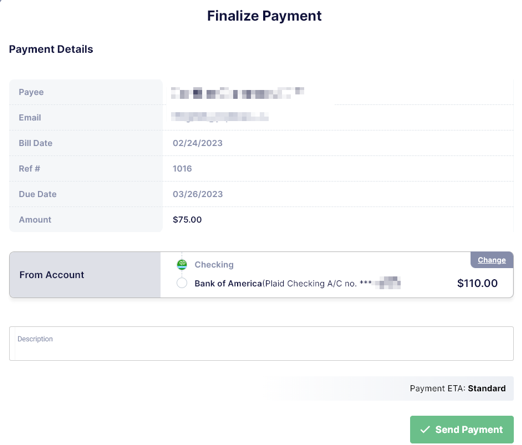Click the Finalize Payment title

point(264,16)
